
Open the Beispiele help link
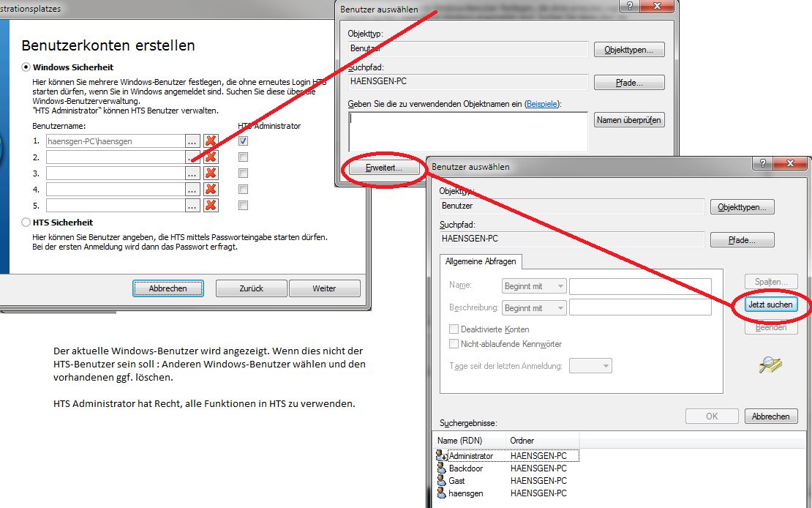click(542, 105)
